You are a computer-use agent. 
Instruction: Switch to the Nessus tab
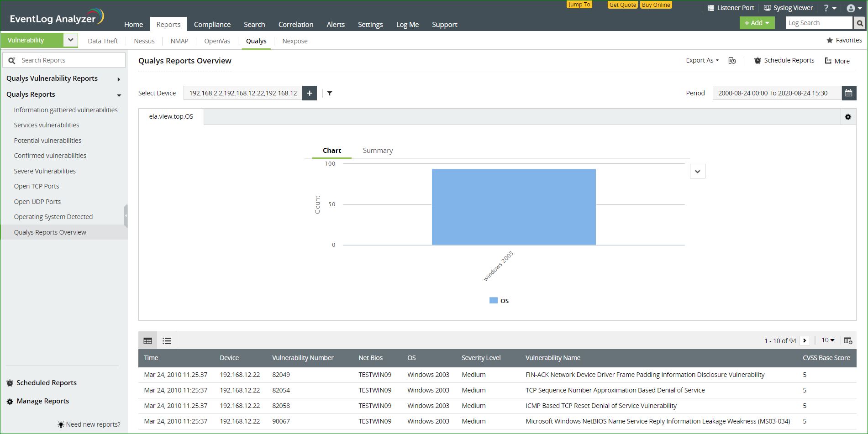[x=144, y=41]
